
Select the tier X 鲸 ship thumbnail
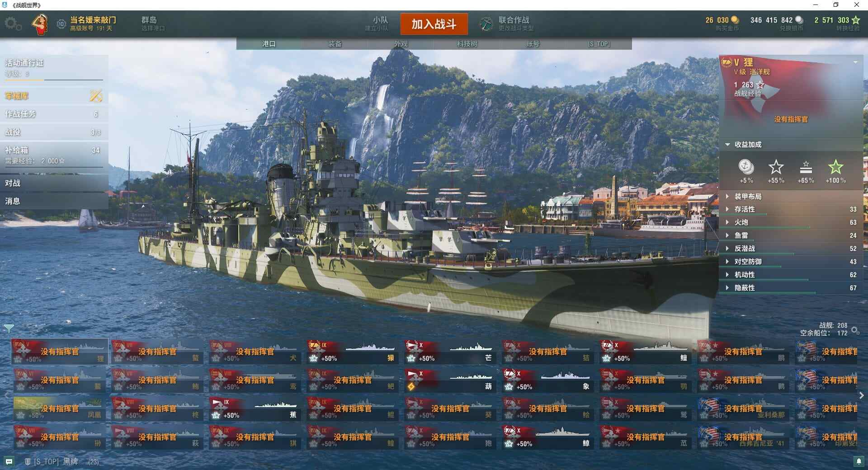(548, 437)
